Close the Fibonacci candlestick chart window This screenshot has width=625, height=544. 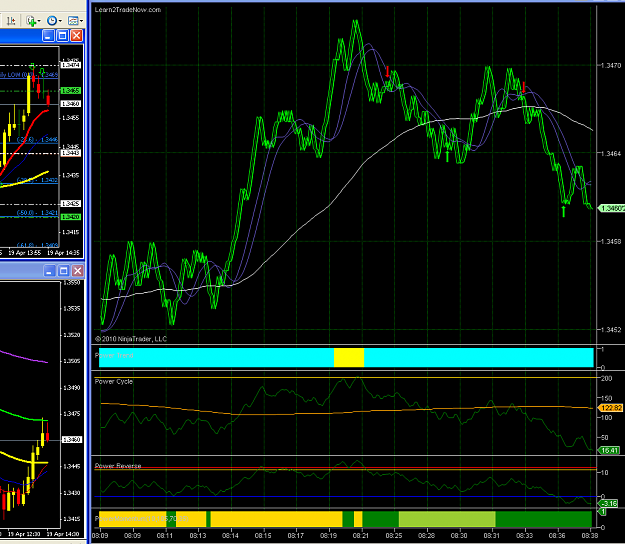tap(77, 36)
